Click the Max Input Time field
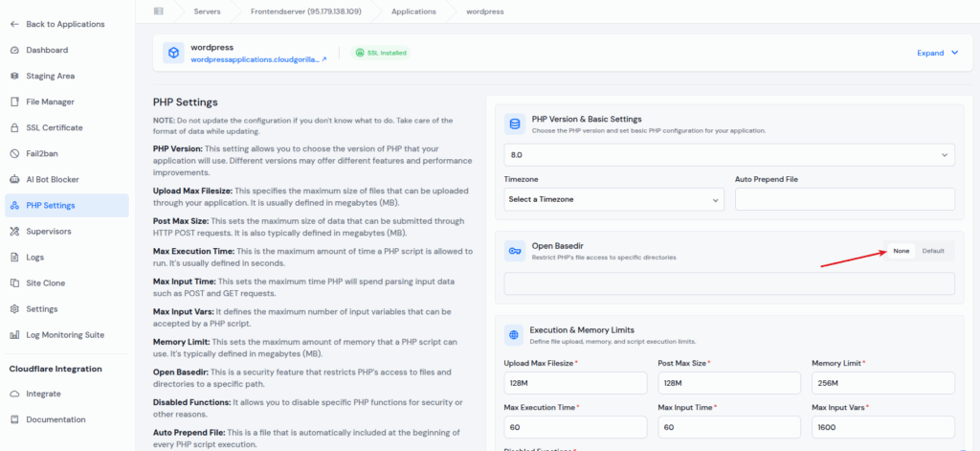The height and width of the screenshot is (451, 980). coord(729,427)
